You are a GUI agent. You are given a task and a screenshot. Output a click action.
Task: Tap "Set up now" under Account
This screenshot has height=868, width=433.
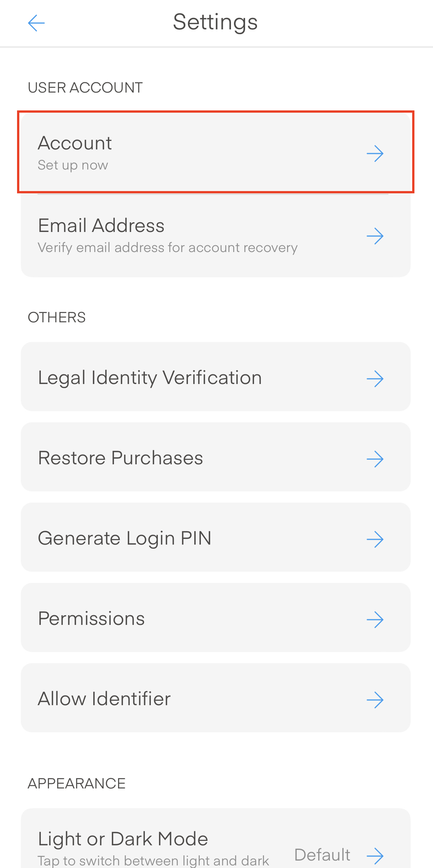pos(73,165)
